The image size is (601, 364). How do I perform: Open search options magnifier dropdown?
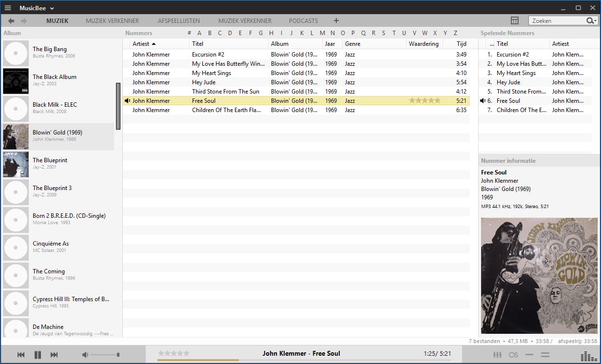pos(591,20)
